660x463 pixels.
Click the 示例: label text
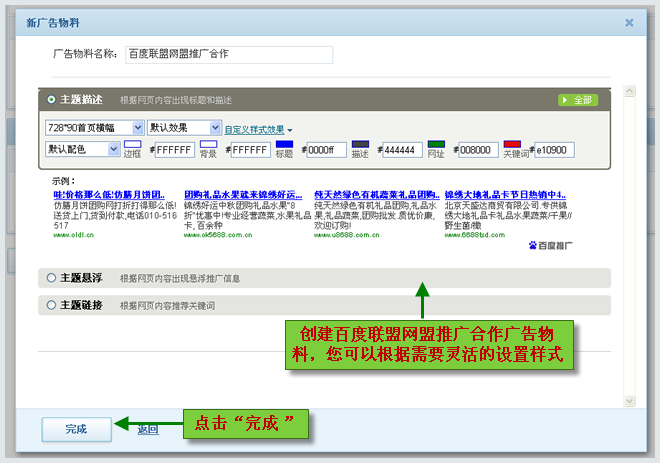64,181
